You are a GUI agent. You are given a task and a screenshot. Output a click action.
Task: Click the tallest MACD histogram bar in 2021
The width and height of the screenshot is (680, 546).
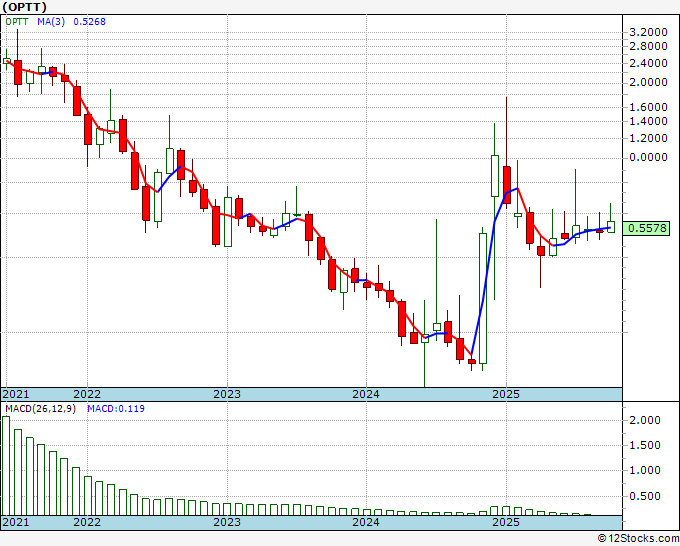coord(6,465)
